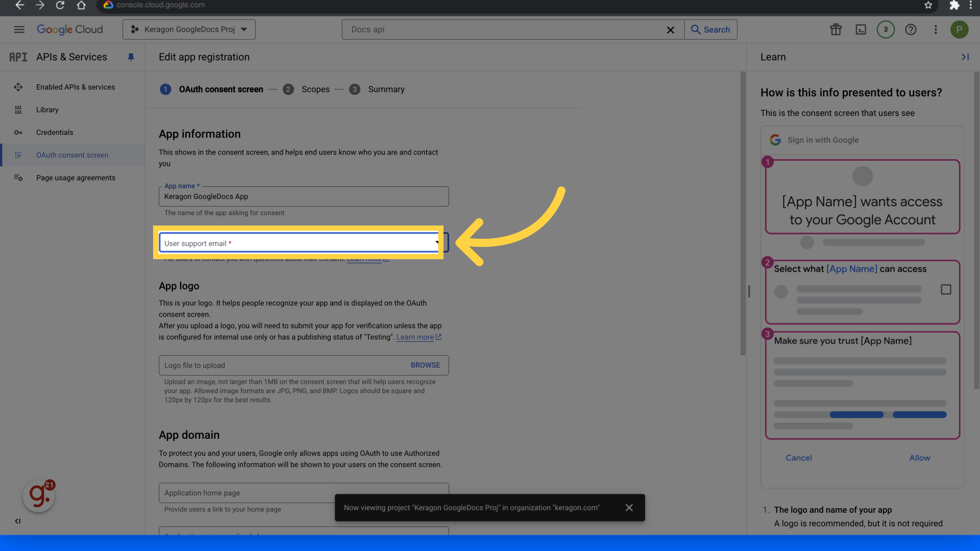980x551 pixels.
Task: Click the Sign in with Google preview header
Action: click(x=863, y=140)
